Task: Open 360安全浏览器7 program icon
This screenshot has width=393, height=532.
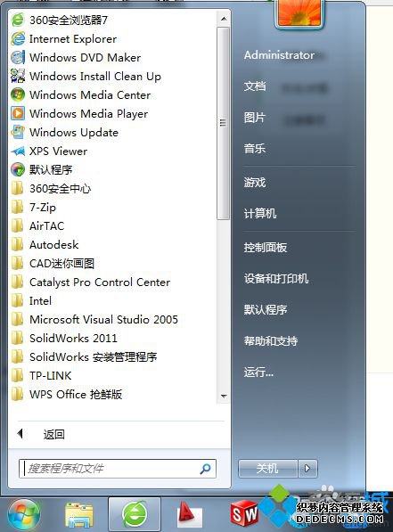Action: (x=18, y=20)
